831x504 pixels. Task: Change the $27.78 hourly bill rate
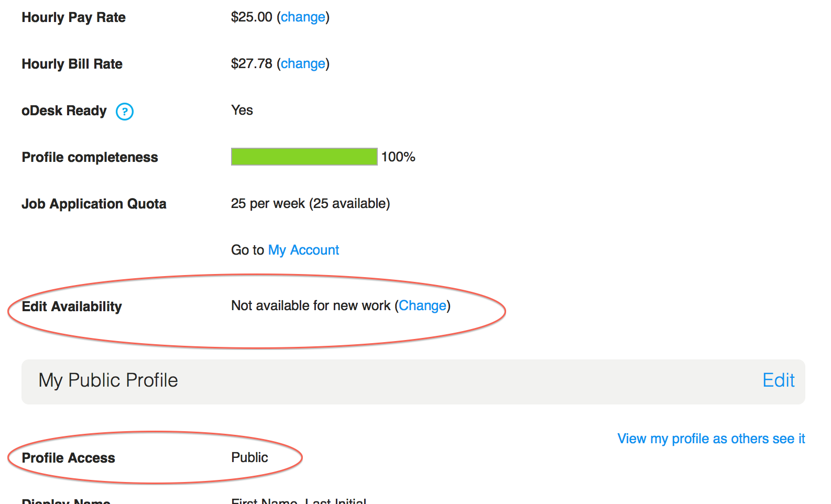pyautogui.click(x=303, y=64)
